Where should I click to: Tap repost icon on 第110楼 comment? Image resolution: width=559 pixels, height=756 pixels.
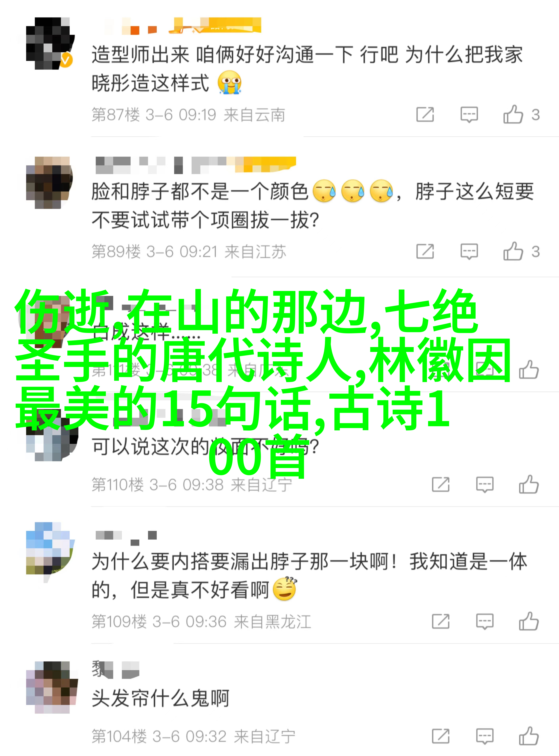[x=441, y=484]
